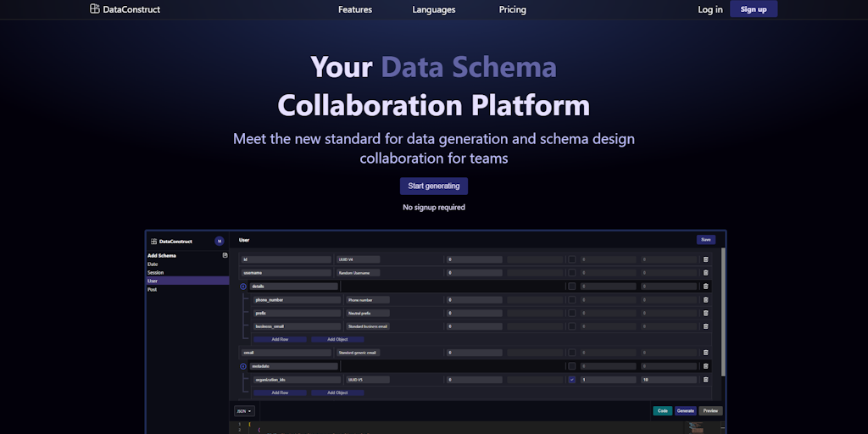Click trash icon for phone_number row
The width and height of the screenshot is (868, 434).
(705, 300)
